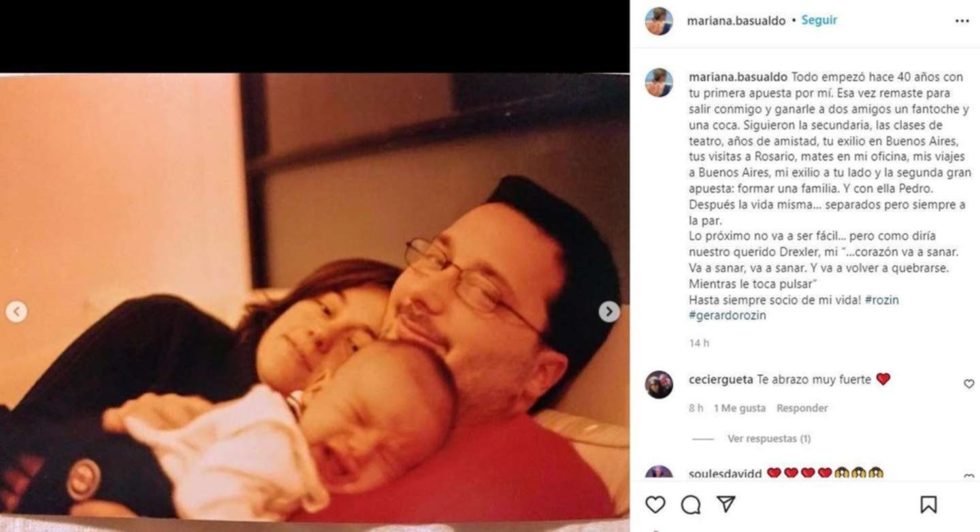980x532 pixels.
Task: Save the post with the bookmark icon
Action: (x=928, y=505)
